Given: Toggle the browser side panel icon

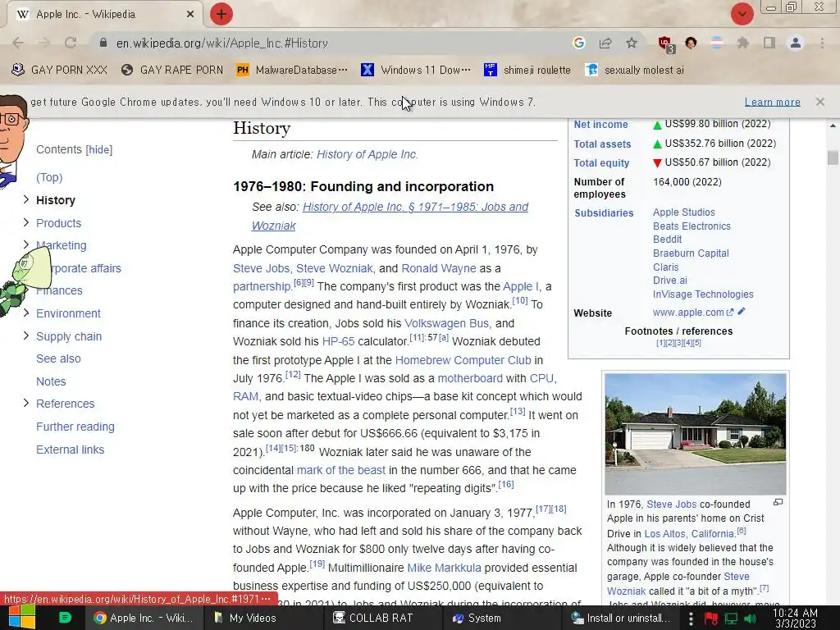Looking at the screenshot, I should [769, 43].
